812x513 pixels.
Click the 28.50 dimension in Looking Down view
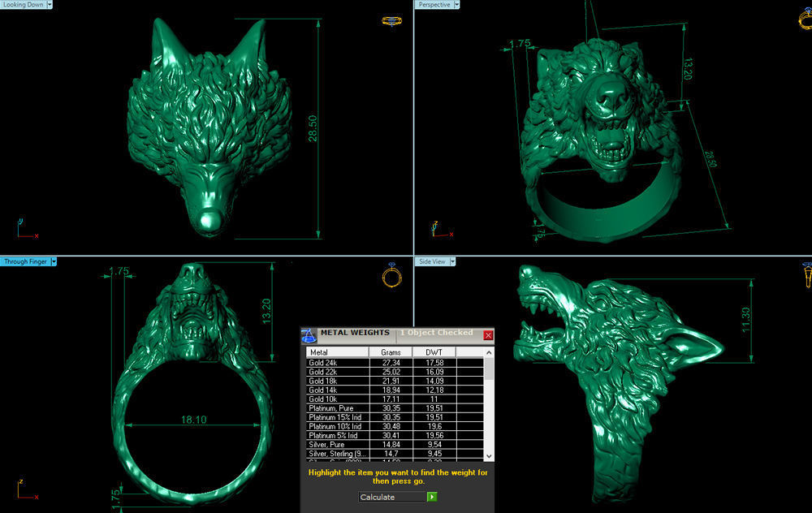pos(313,128)
